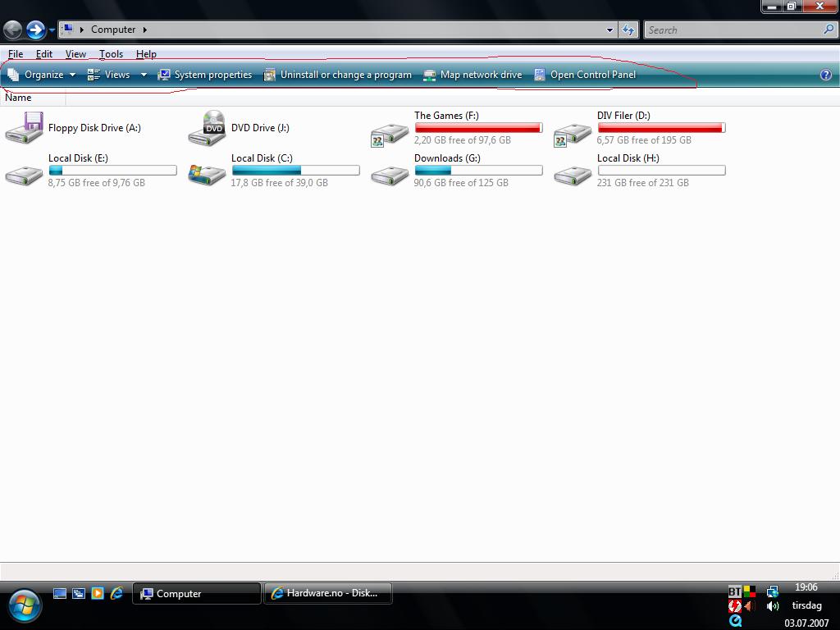This screenshot has height=630, width=840.
Task: Click the DIV Filer (D:) red capacity bar
Action: [x=661, y=127]
